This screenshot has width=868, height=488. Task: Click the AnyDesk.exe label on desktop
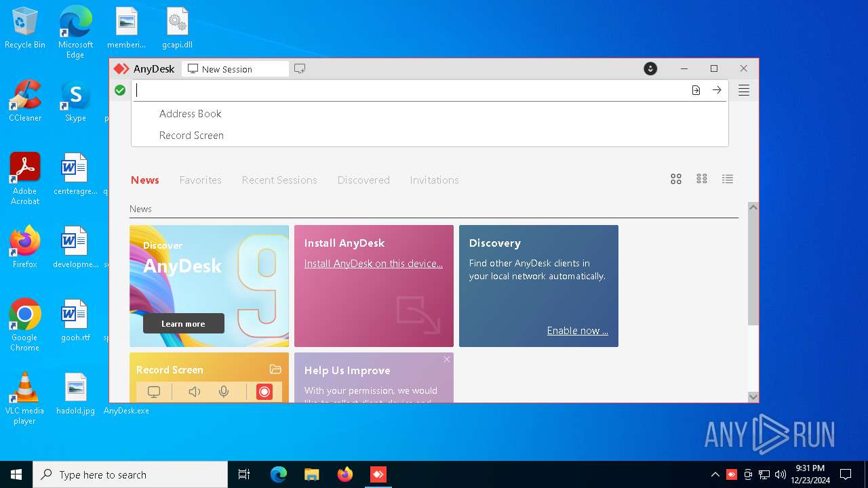[x=126, y=411]
